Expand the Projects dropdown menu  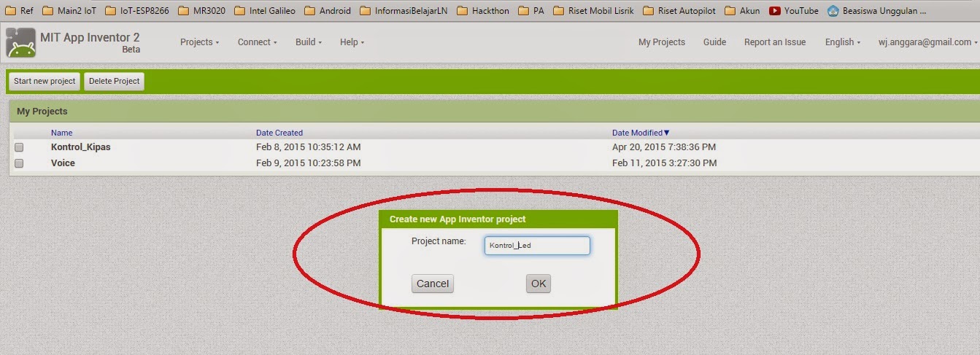coord(199,42)
